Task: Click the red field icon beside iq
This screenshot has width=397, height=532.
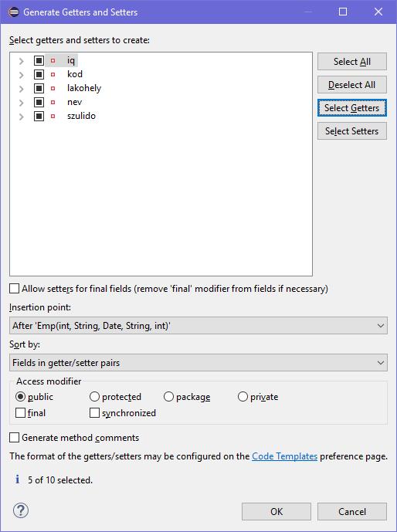Action: point(53,61)
